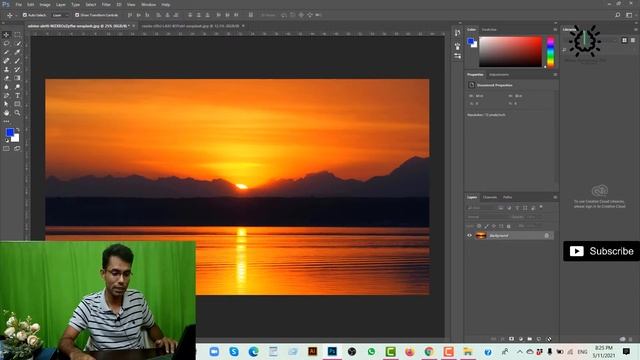
Task: Switch to the Channels tab
Action: point(490,197)
